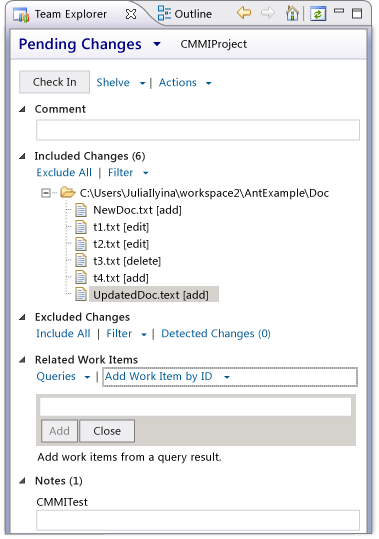Click the green refresh icon
Image resolution: width=379 pixels, height=539 pixels.
pos(318,14)
